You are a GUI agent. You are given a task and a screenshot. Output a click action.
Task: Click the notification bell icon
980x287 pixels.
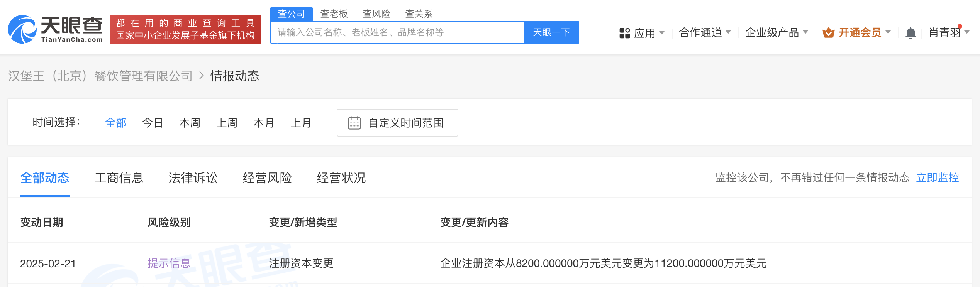(910, 33)
